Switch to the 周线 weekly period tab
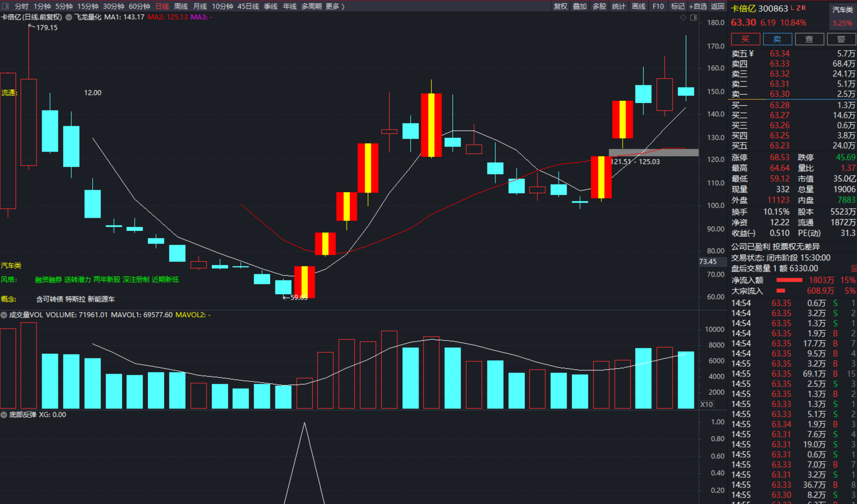 pyautogui.click(x=181, y=6)
